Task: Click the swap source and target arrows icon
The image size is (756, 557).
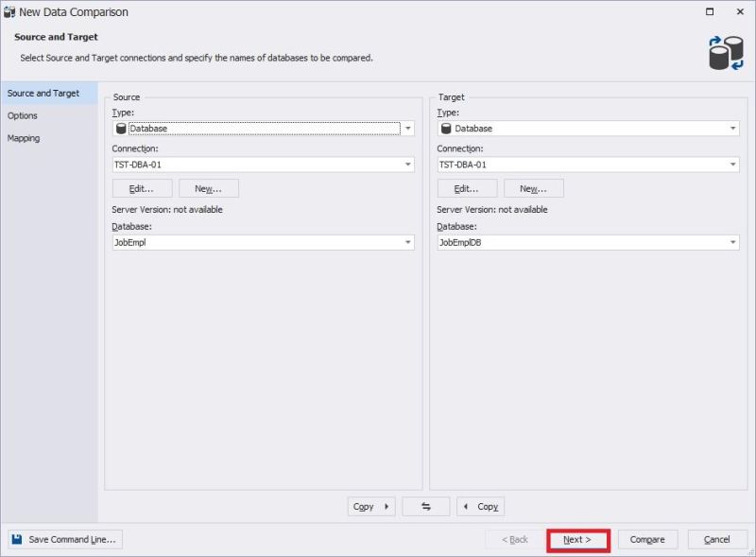Action: coord(425,506)
